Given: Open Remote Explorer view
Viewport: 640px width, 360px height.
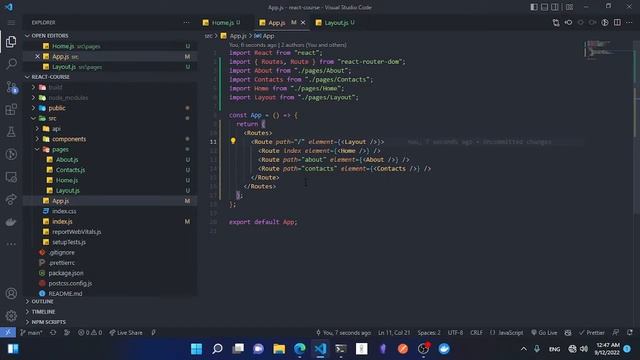Looking at the screenshot, I should (11, 177).
